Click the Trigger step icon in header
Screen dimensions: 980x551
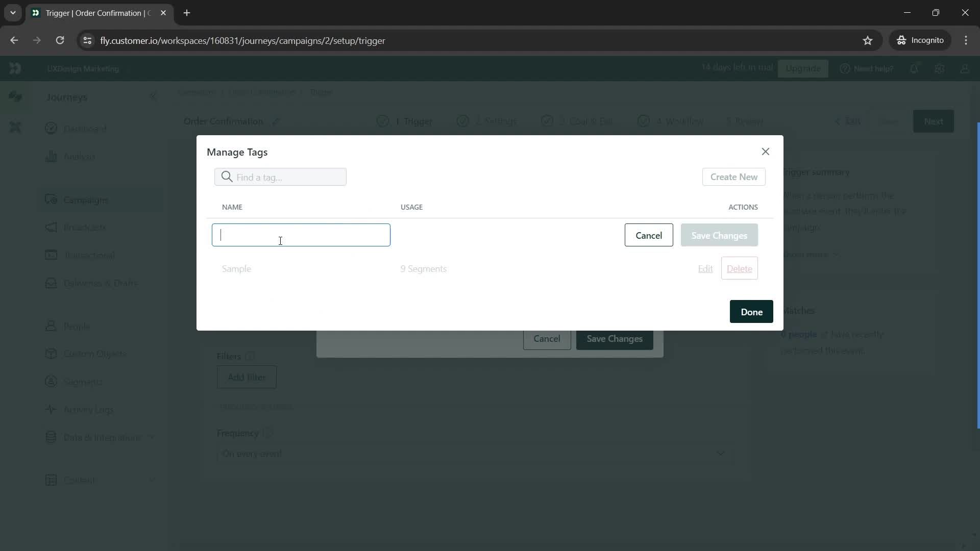[382, 120]
